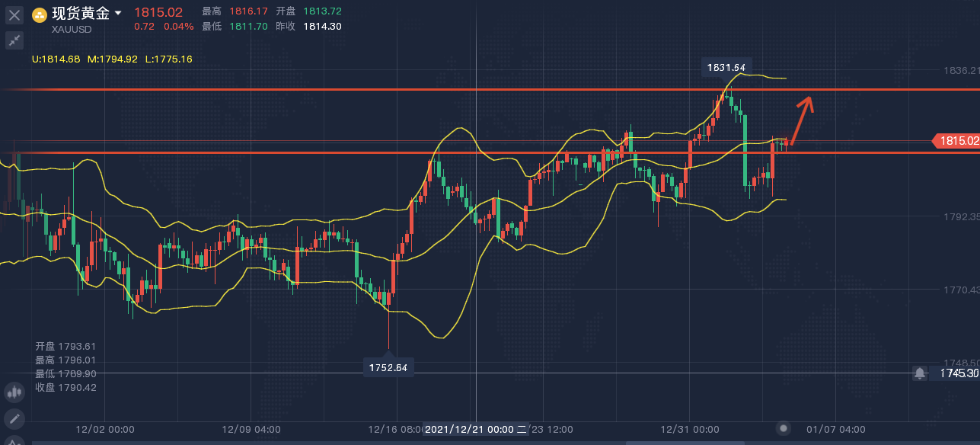The width and height of the screenshot is (980, 445).
Task: Select the pencil drawing tool
Action: click(14, 418)
